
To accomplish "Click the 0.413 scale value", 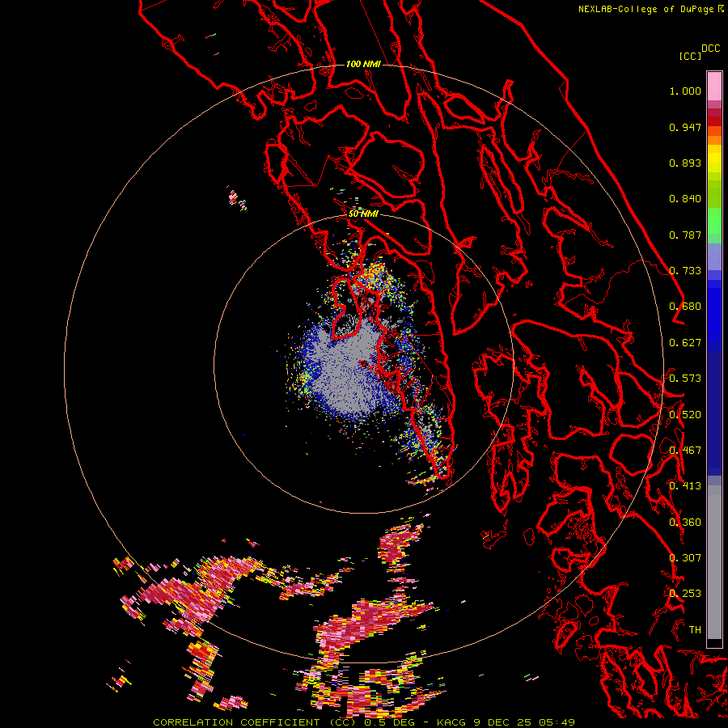I will coord(685,486).
